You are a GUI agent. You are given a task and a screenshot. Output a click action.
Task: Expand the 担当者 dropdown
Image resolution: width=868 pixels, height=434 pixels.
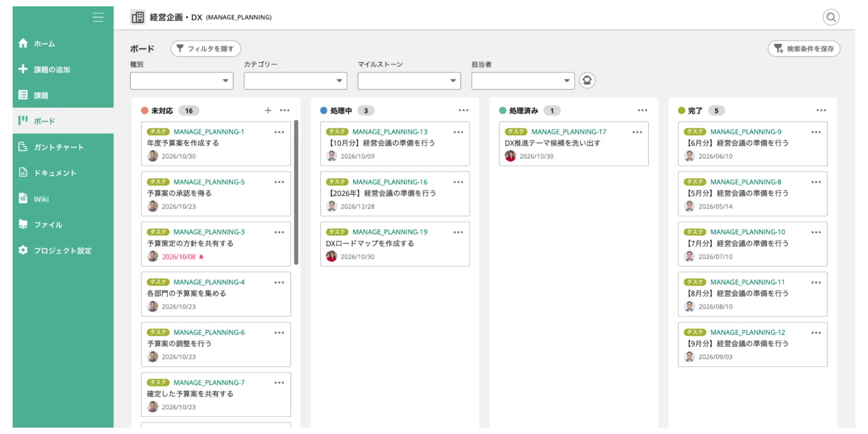tap(523, 81)
